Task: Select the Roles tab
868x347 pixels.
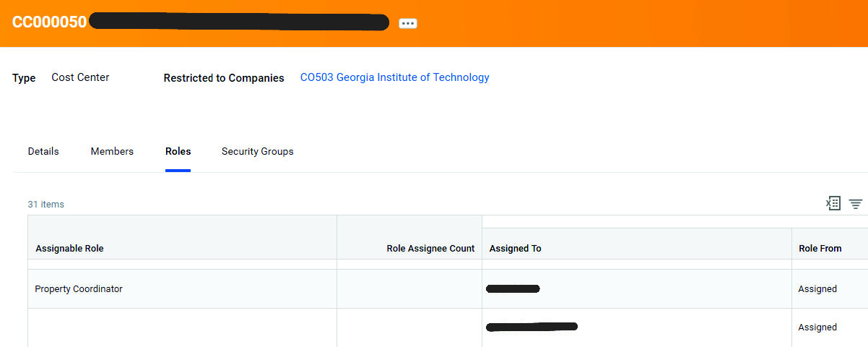Action: [178, 151]
